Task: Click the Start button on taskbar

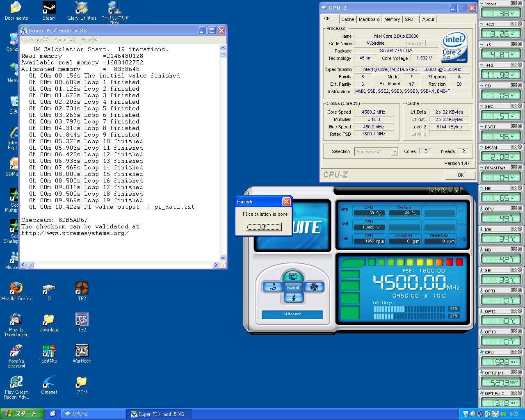Action: pyautogui.click(x=21, y=414)
